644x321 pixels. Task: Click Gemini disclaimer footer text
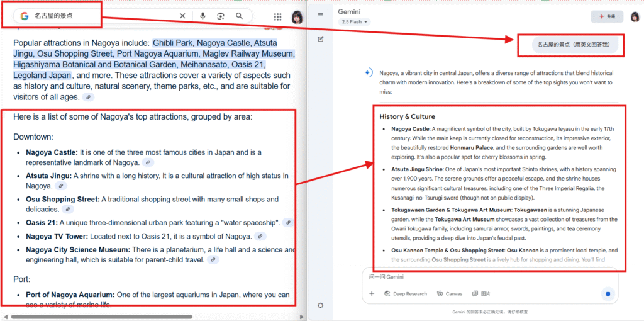point(491,312)
